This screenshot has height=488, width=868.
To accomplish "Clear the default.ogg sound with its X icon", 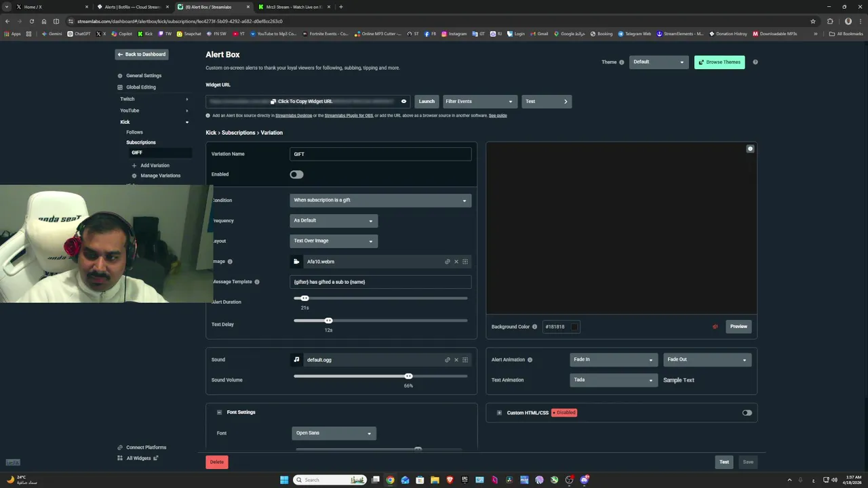I will [x=456, y=360].
